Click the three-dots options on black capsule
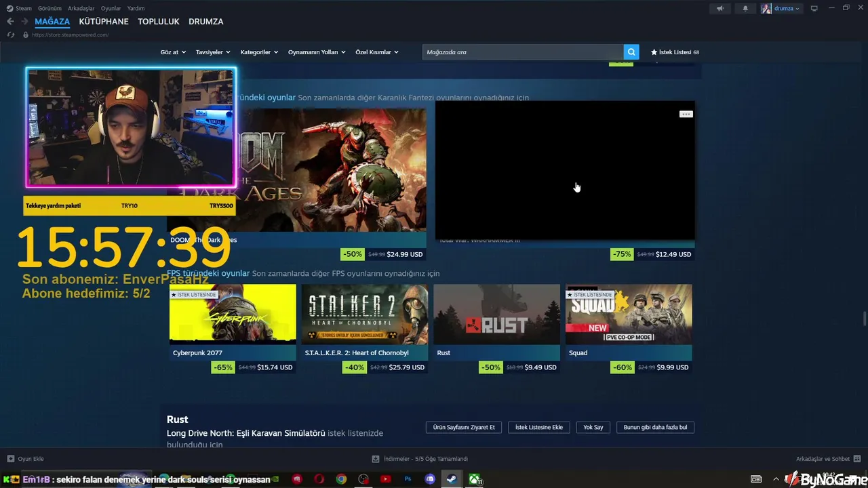The height and width of the screenshot is (488, 868). click(686, 114)
